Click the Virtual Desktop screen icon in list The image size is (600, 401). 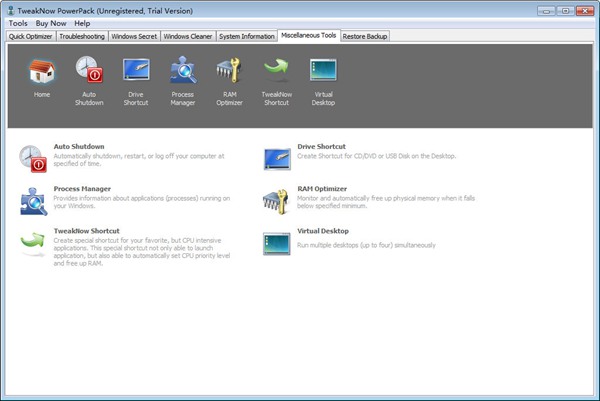pyautogui.click(x=277, y=243)
